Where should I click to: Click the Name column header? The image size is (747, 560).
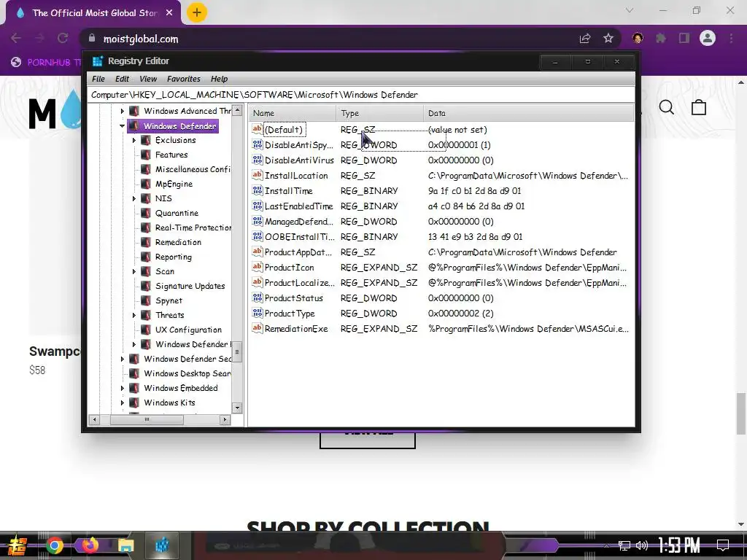pos(293,113)
